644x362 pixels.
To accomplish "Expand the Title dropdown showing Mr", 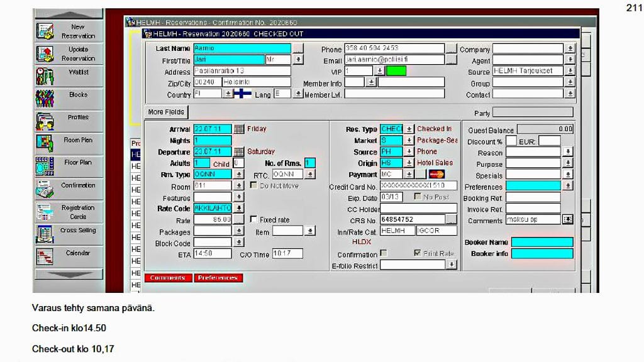I will [298, 60].
